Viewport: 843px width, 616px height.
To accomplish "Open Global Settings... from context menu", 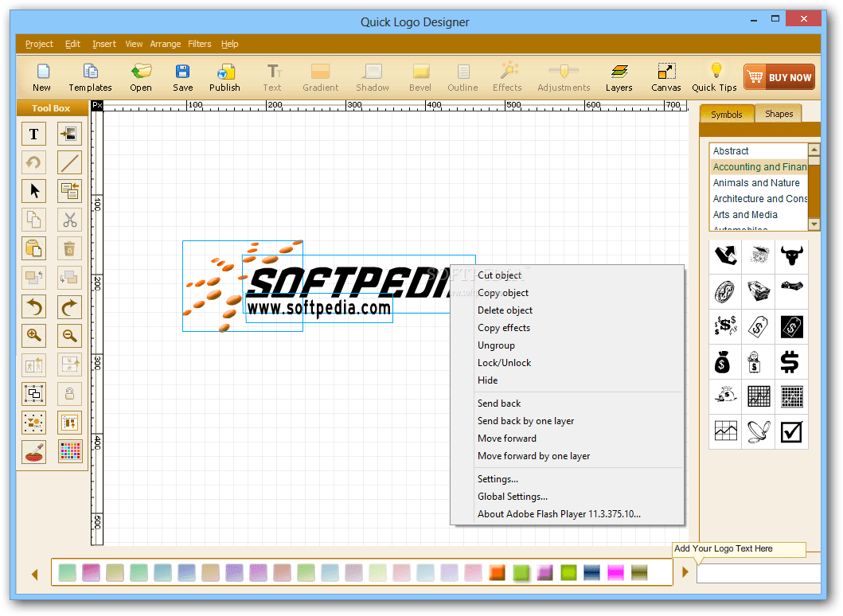I will pos(568,497).
